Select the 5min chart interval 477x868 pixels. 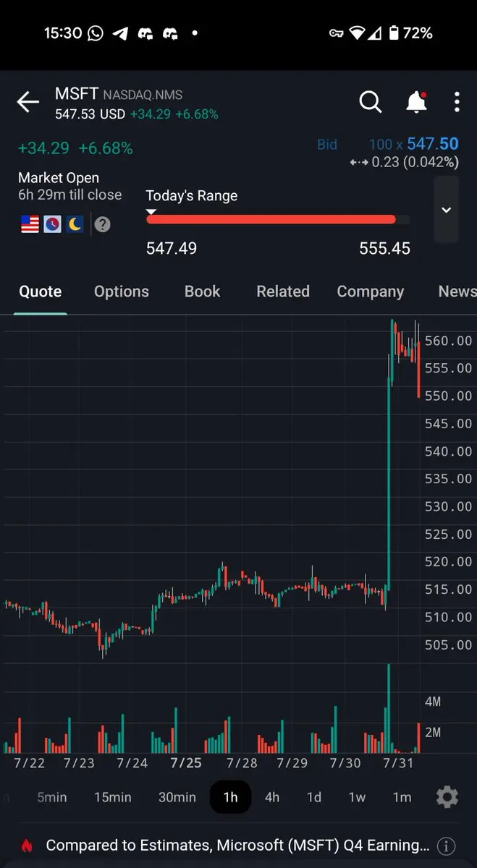(x=52, y=797)
